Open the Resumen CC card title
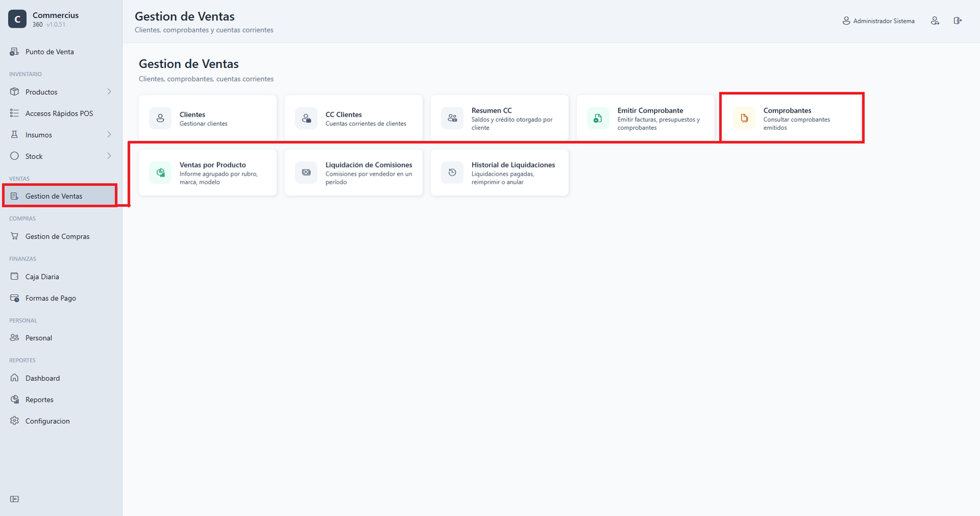Image resolution: width=980 pixels, height=516 pixels. pyautogui.click(x=492, y=111)
